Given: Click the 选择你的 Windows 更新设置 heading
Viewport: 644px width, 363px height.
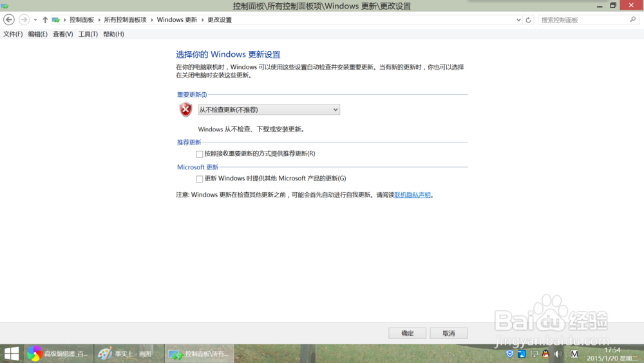Looking at the screenshot, I should tap(228, 54).
